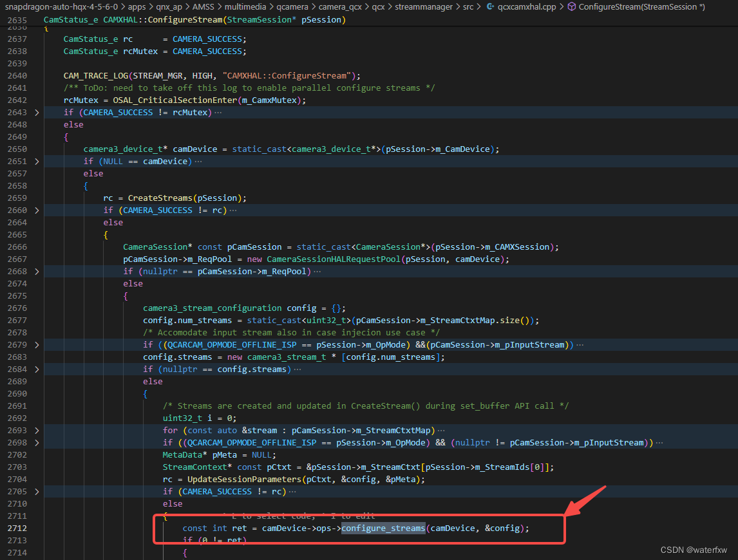Click the fold chevron on line 2679
The width and height of the screenshot is (738, 560).
tap(37, 344)
